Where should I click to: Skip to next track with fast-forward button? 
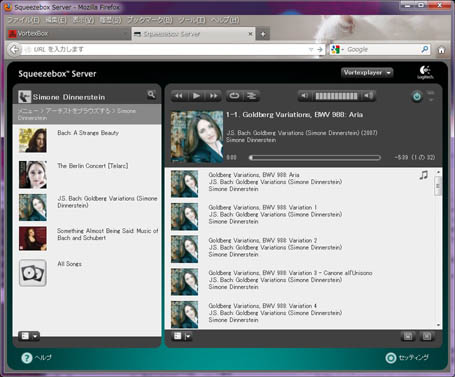(x=213, y=96)
